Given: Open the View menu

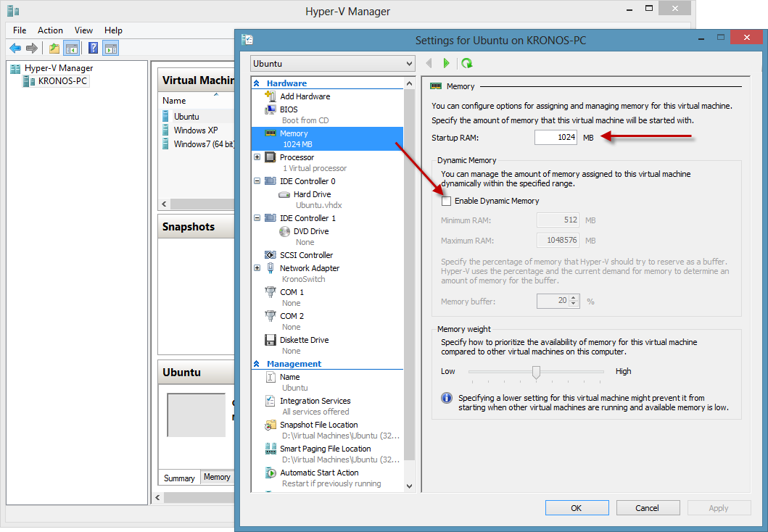Looking at the screenshot, I should click(x=83, y=30).
